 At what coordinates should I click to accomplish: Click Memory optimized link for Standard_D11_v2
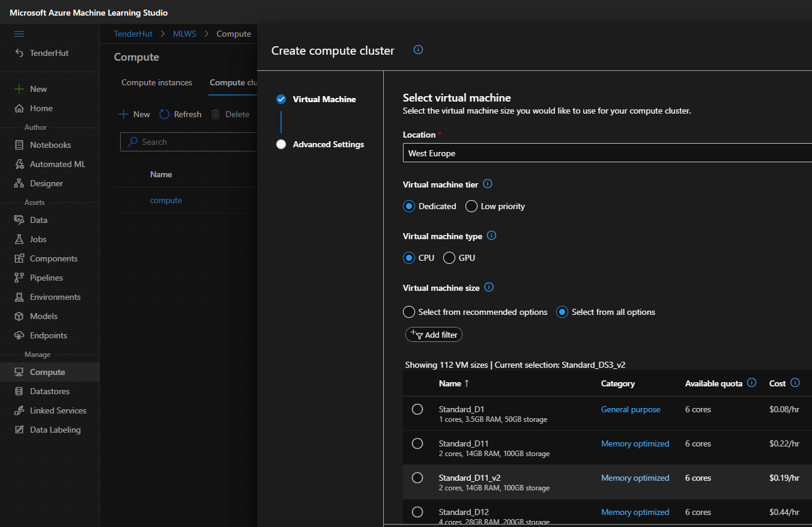coord(635,478)
